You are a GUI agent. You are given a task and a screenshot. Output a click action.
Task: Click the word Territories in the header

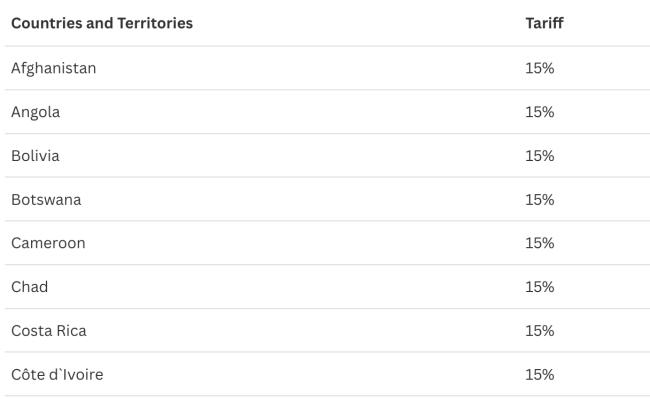coord(155,23)
